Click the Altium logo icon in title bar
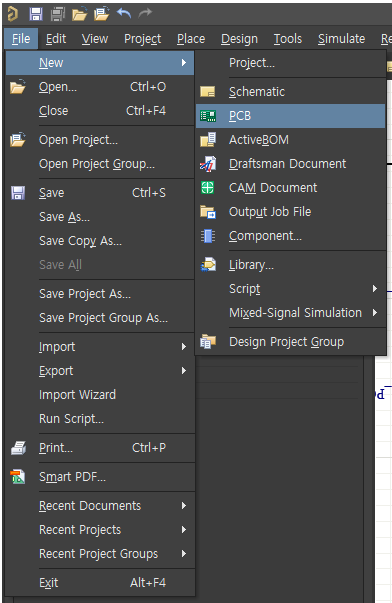 click(x=13, y=14)
